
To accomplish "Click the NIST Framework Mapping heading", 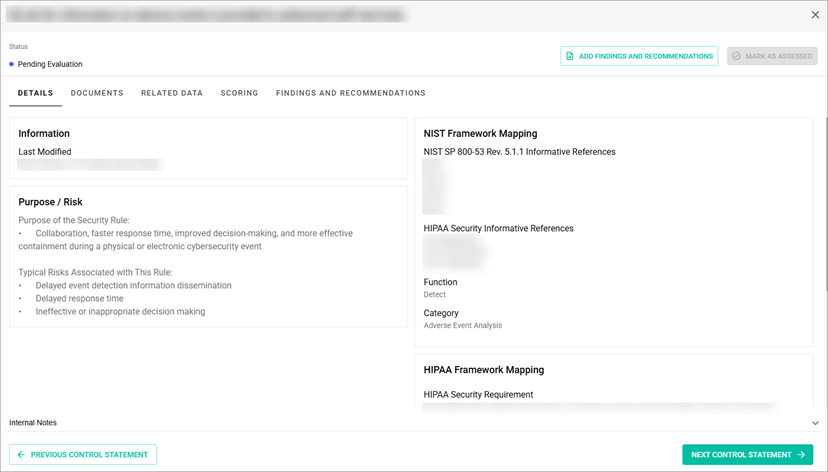I will coord(481,134).
